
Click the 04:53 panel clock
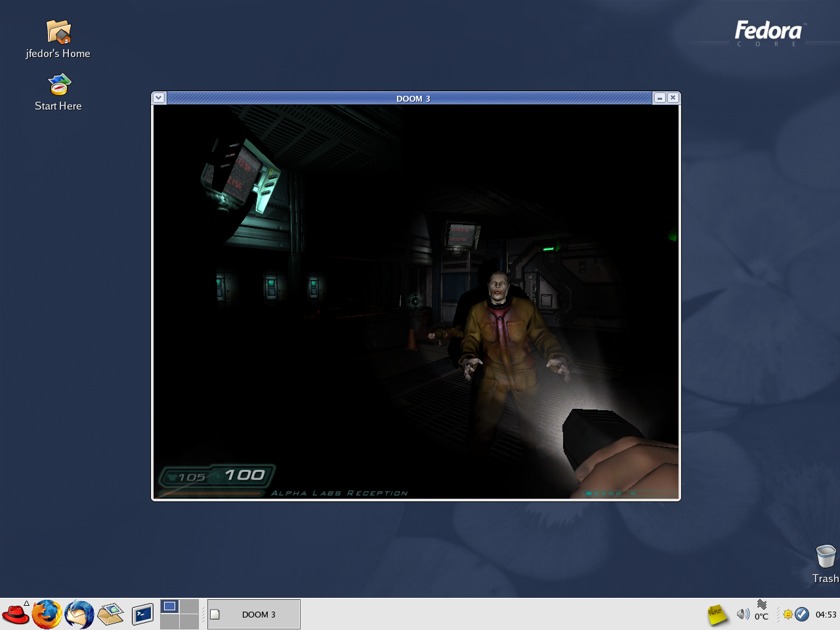[826, 615]
